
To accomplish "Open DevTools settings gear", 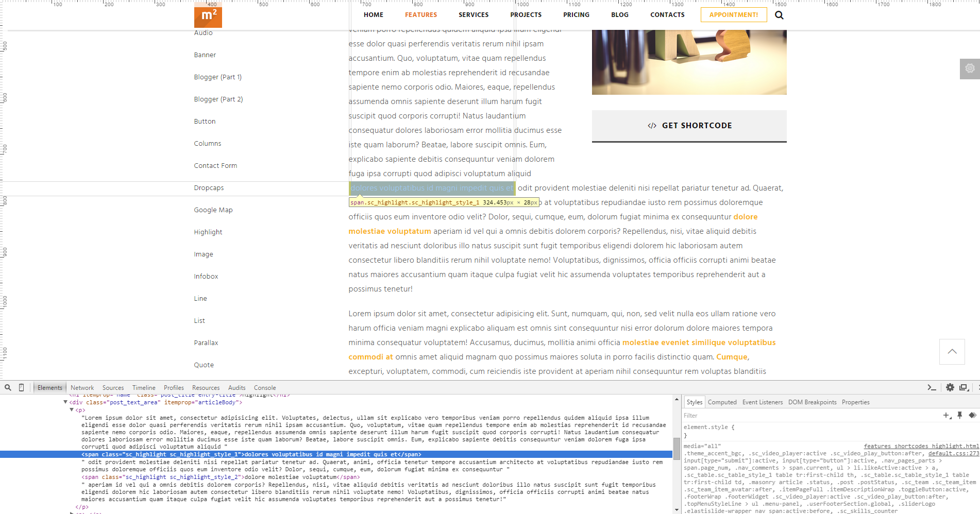I will tap(950, 387).
